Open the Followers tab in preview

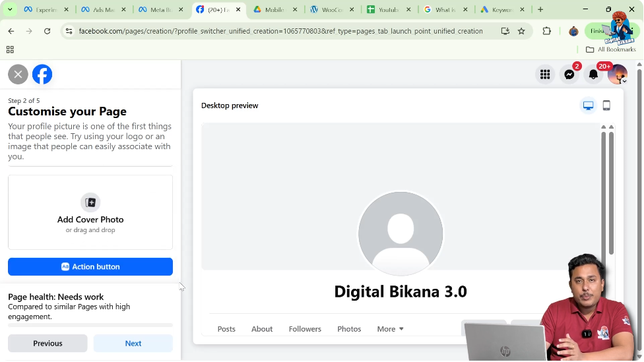point(305,329)
